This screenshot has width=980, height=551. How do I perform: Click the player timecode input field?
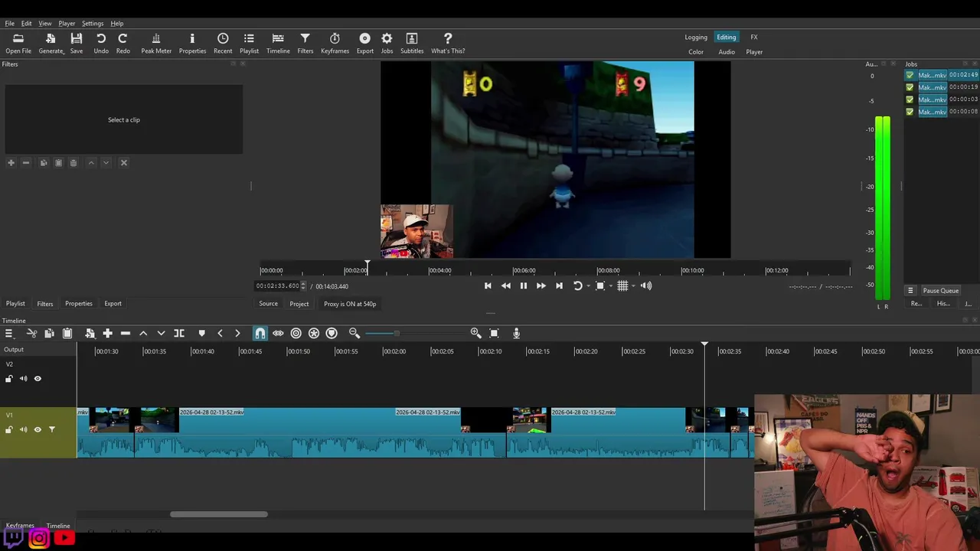pyautogui.click(x=281, y=286)
